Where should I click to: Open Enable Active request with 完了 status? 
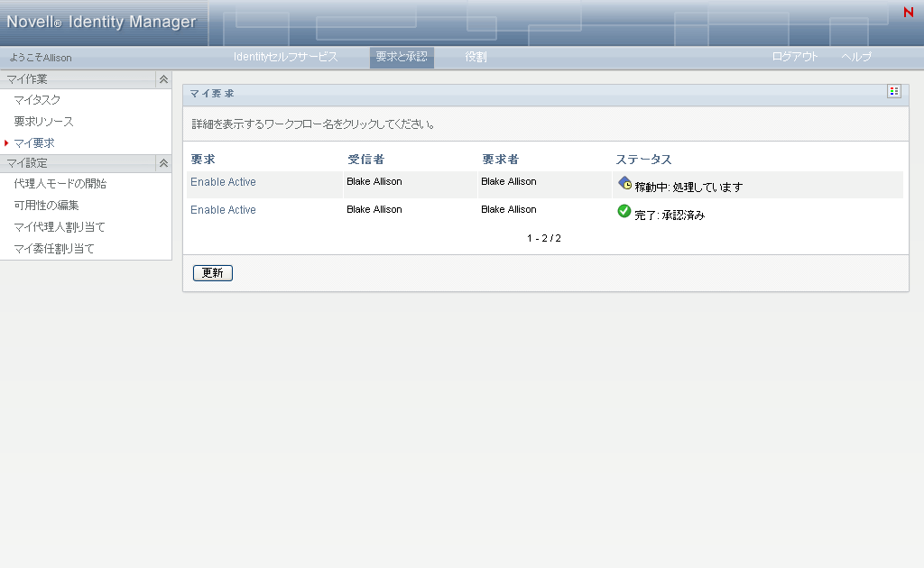click(223, 209)
